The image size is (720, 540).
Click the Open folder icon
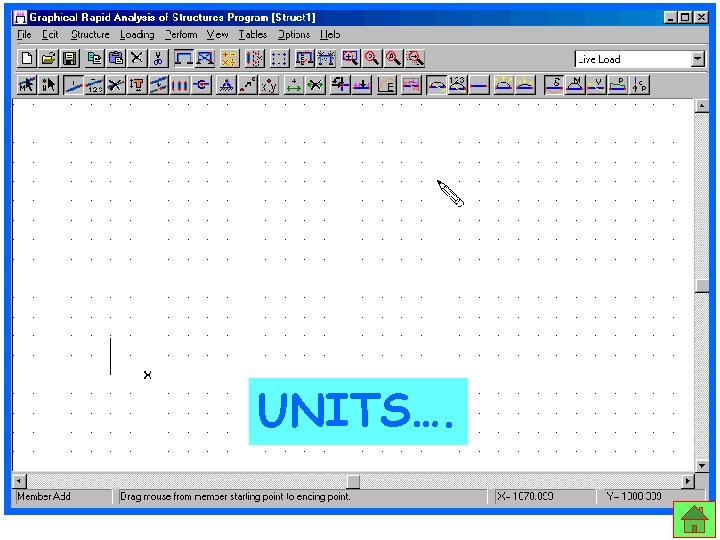48,58
